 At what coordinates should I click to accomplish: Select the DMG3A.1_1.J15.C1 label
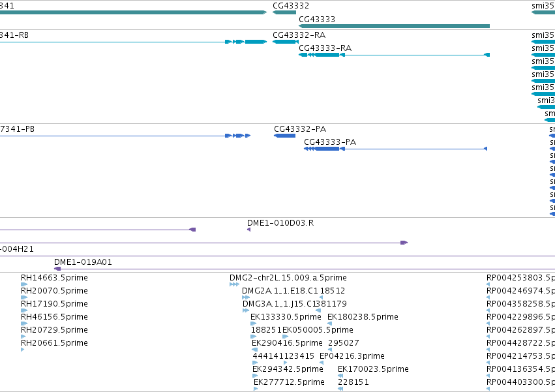pyautogui.click(x=278, y=304)
